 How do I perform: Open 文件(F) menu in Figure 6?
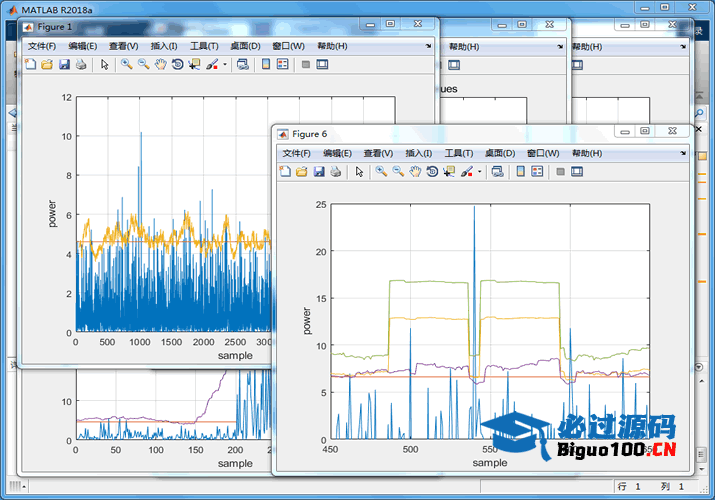pos(296,153)
